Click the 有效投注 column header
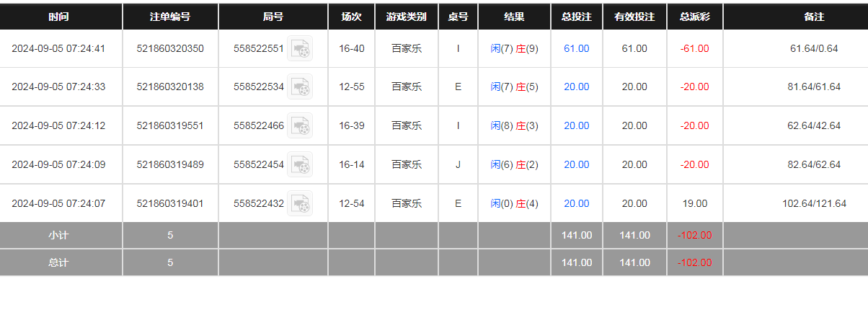This screenshot has width=868, height=328. [634, 17]
